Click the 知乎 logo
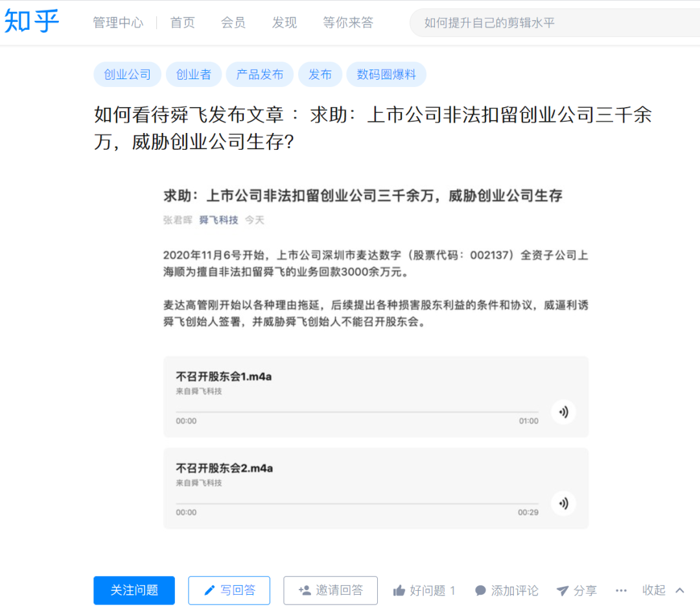Viewport: 700px width, 611px height. click(x=31, y=21)
